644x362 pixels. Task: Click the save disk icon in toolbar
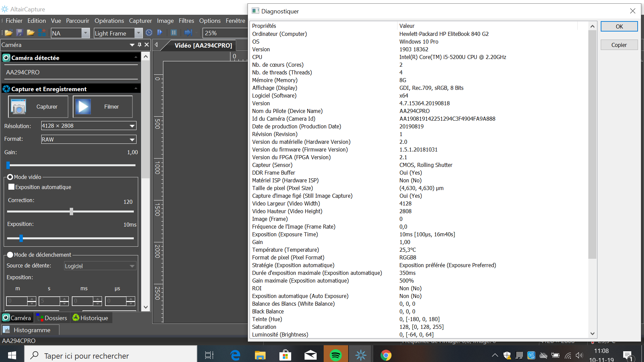click(19, 33)
